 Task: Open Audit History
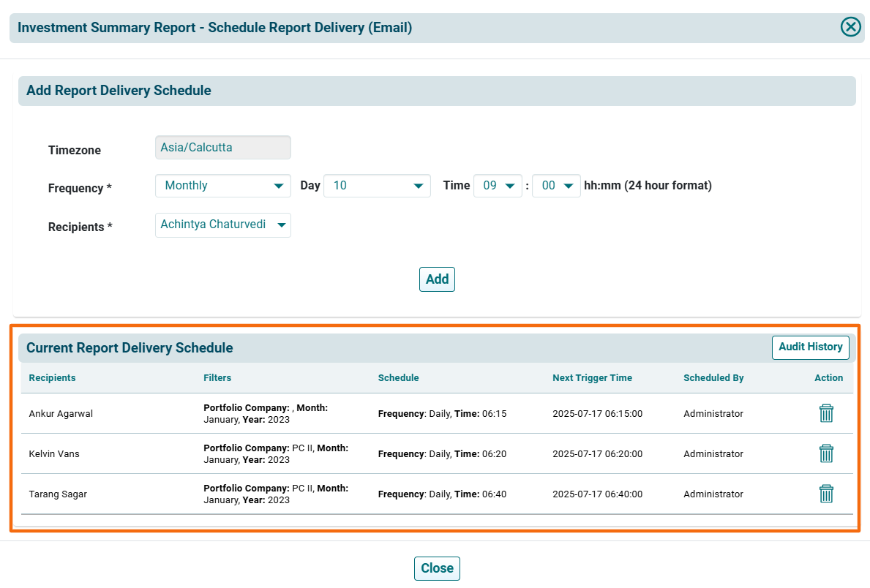click(x=810, y=347)
